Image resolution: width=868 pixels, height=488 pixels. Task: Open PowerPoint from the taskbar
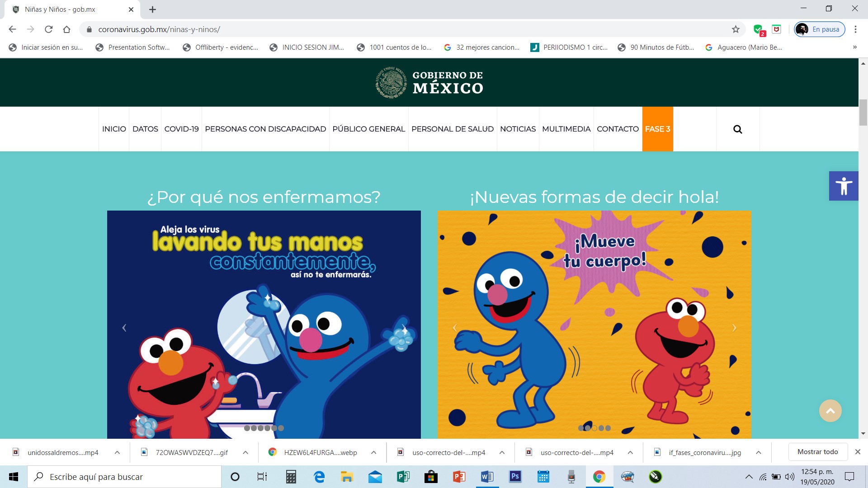click(459, 477)
